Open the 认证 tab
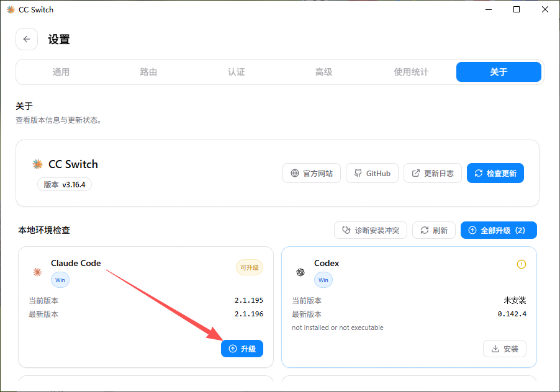560x392 pixels. pos(236,72)
